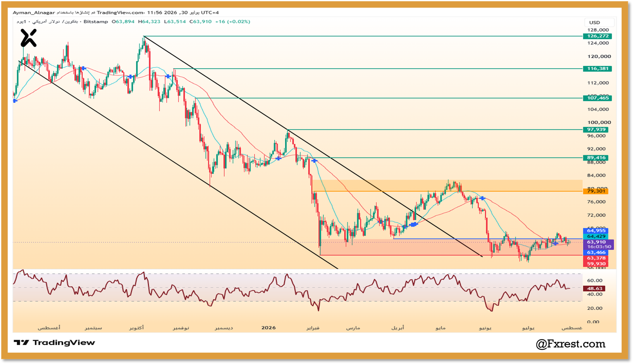Image resolution: width=633 pixels, height=364 pixels.
Task: Select the red 63,378 price label
Action: 596,258
